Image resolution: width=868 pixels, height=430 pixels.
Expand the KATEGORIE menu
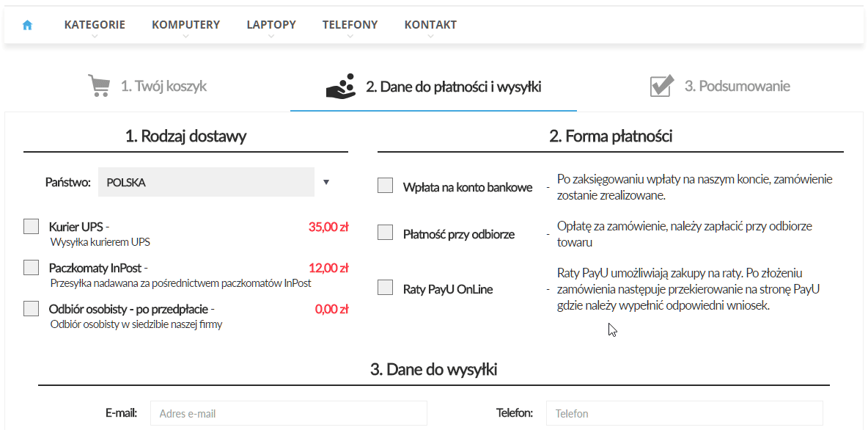point(95,25)
